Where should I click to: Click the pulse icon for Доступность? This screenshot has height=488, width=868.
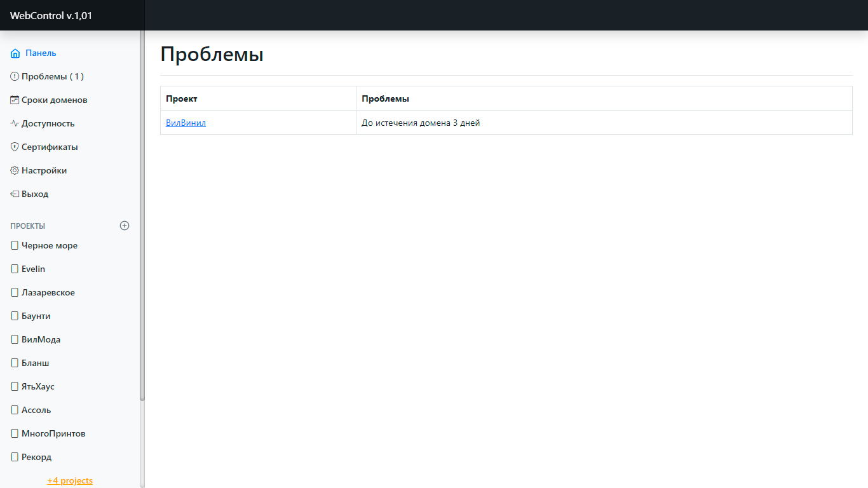coord(15,124)
